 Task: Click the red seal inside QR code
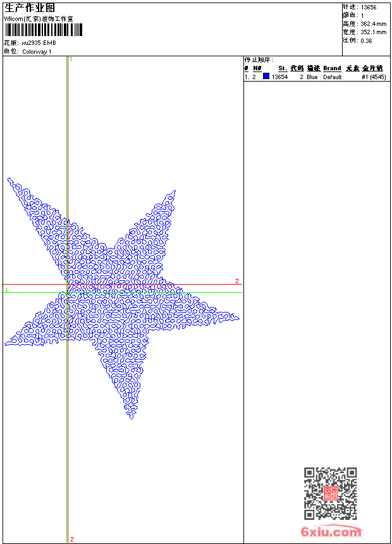tap(330, 494)
